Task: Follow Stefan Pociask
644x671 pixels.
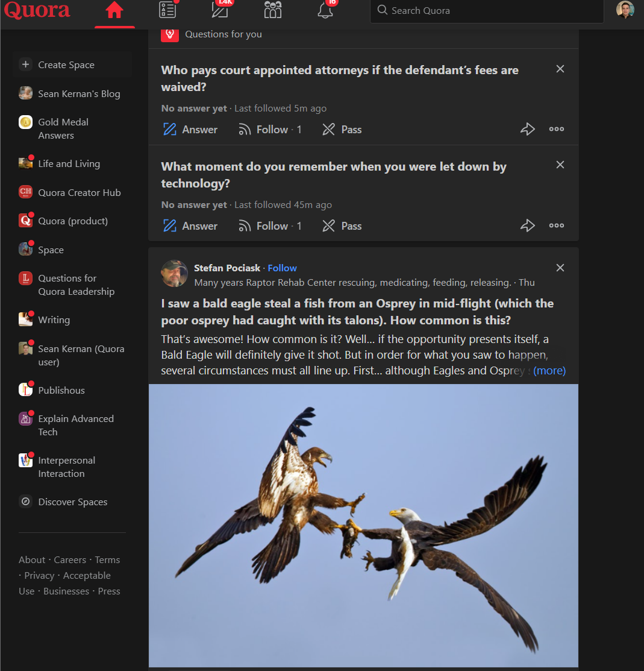Action: tap(282, 268)
